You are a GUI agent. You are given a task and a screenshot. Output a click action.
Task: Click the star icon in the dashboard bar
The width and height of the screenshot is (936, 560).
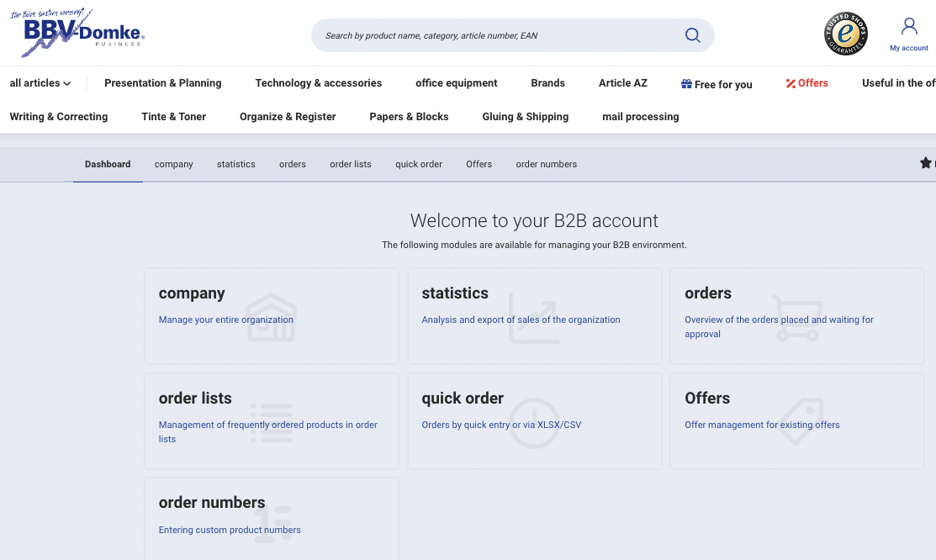(925, 163)
